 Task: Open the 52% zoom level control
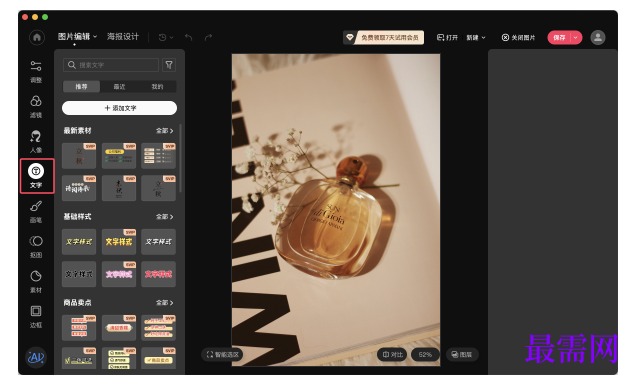[x=425, y=354]
